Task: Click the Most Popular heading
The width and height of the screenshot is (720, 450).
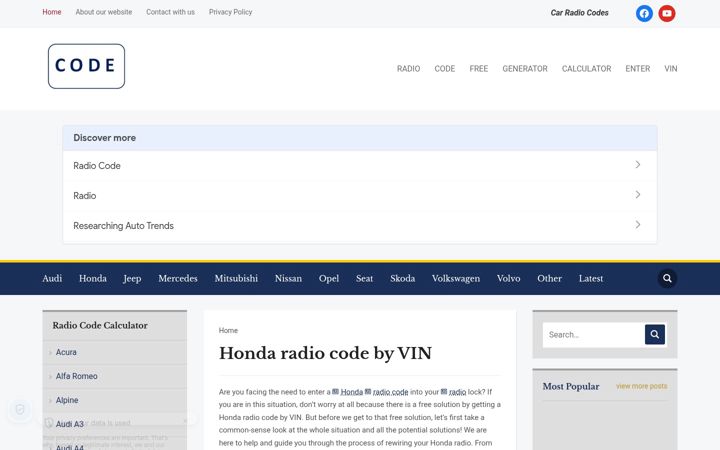Action: pyautogui.click(x=571, y=386)
